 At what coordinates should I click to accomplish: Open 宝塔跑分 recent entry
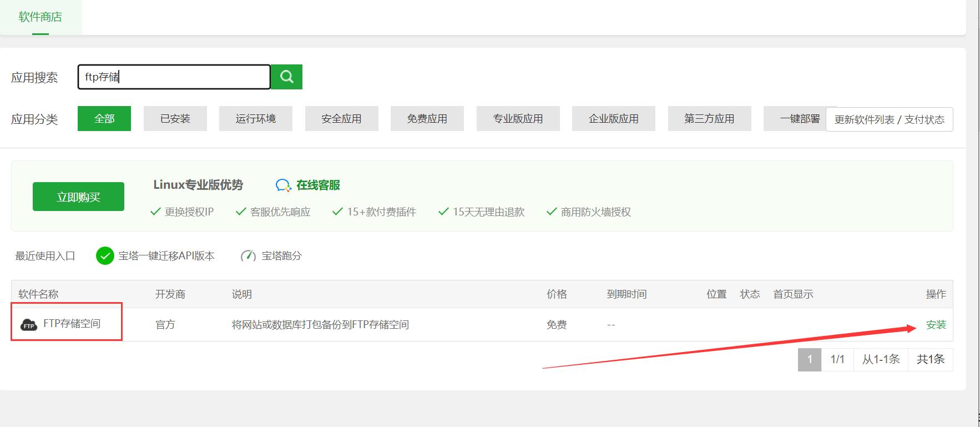282,256
